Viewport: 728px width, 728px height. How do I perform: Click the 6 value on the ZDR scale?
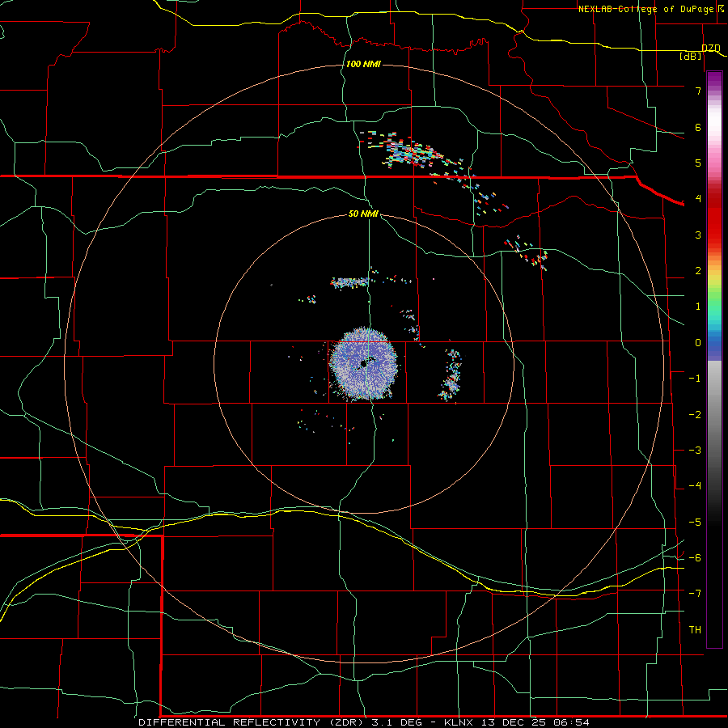tap(698, 127)
